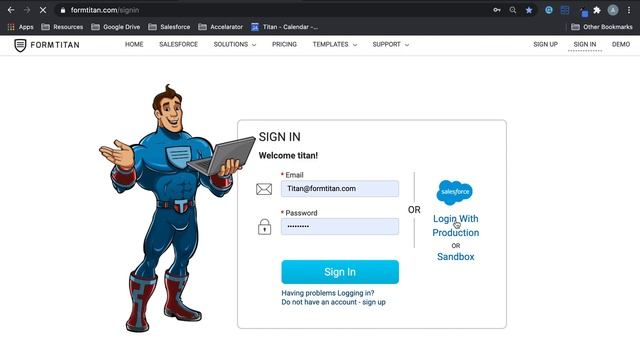
Task: Open the Google Drive bookmark folder
Action: click(x=116, y=27)
